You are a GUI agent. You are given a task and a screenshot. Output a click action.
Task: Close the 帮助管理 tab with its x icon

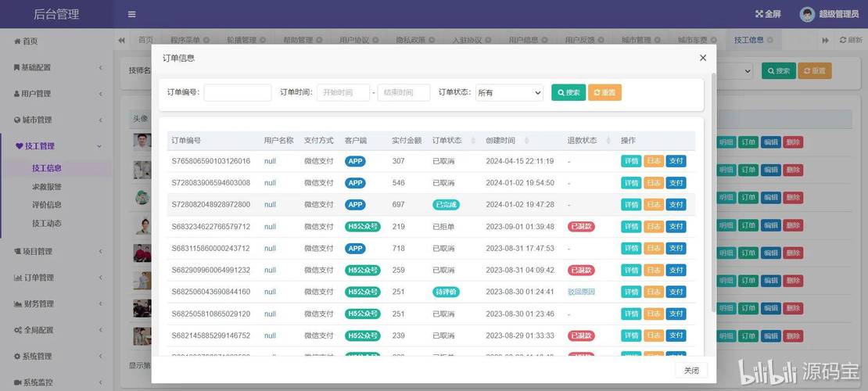(x=319, y=41)
